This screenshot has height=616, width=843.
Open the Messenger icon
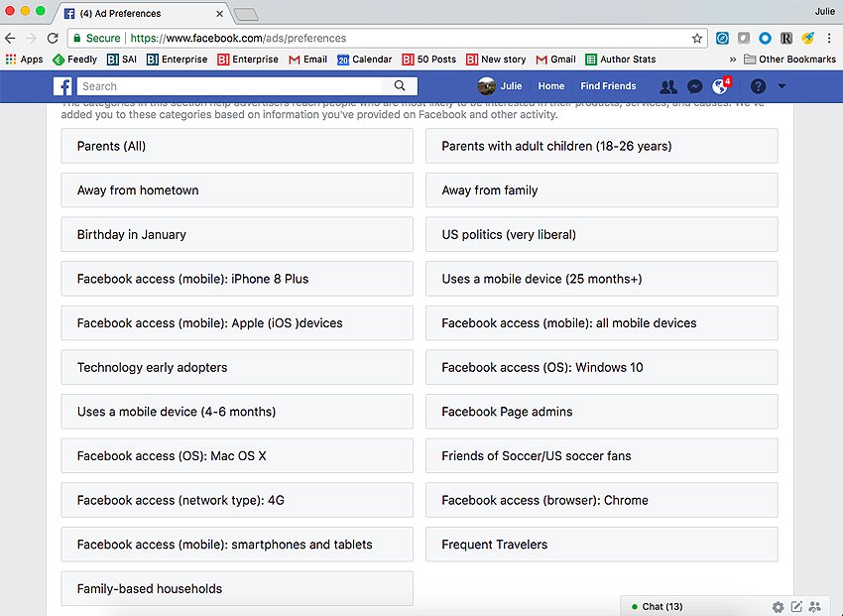point(694,86)
